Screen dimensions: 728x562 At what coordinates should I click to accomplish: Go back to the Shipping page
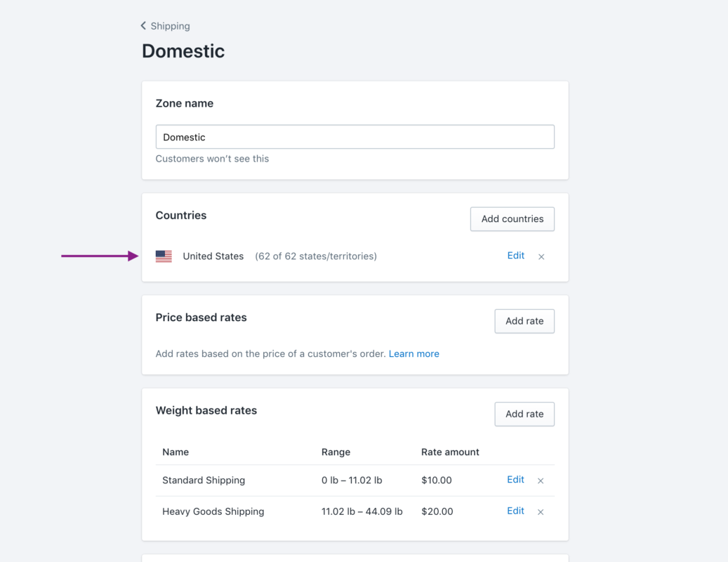[166, 26]
